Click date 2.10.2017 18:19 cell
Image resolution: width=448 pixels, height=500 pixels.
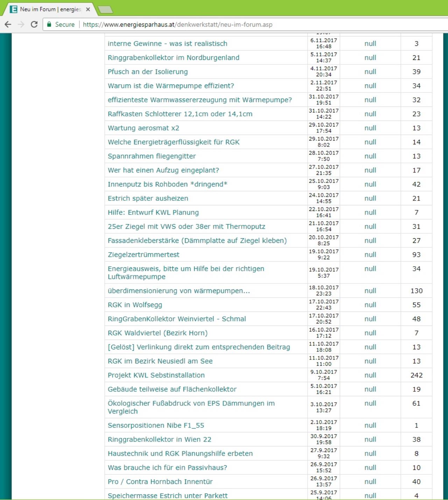point(324,425)
